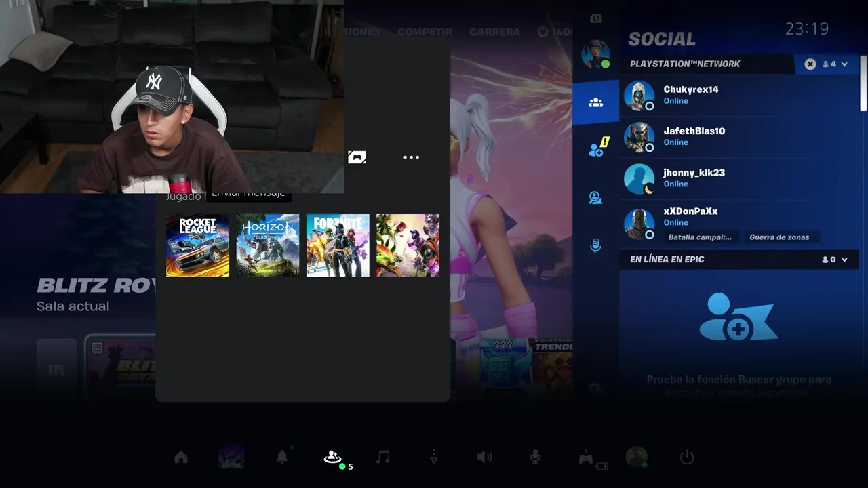
Task: Click the large add-group icon under Epic section
Action: [738, 317]
